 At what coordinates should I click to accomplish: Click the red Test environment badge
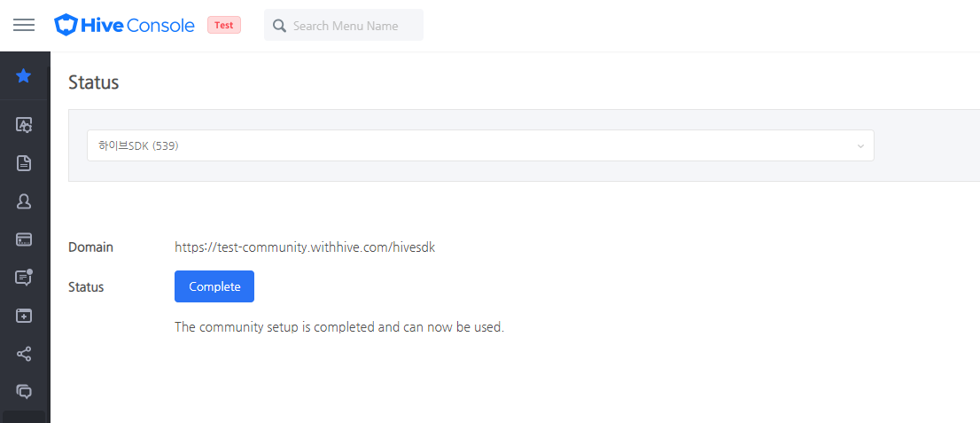coord(224,25)
